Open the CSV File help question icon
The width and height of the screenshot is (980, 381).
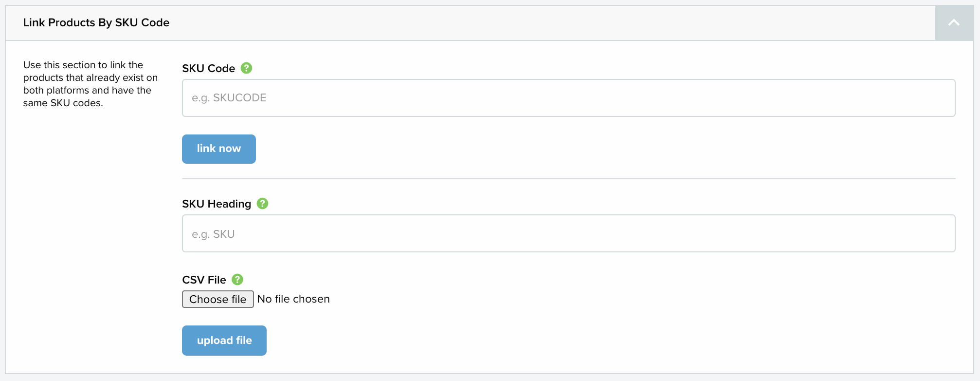click(x=237, y=280)
